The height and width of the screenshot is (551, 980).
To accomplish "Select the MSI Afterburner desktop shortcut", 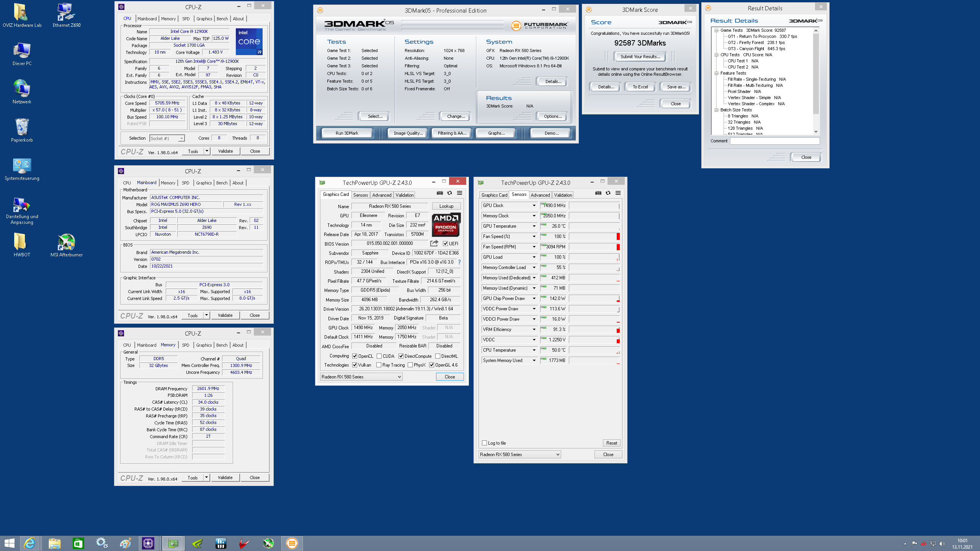I will [x=67, y=245].
